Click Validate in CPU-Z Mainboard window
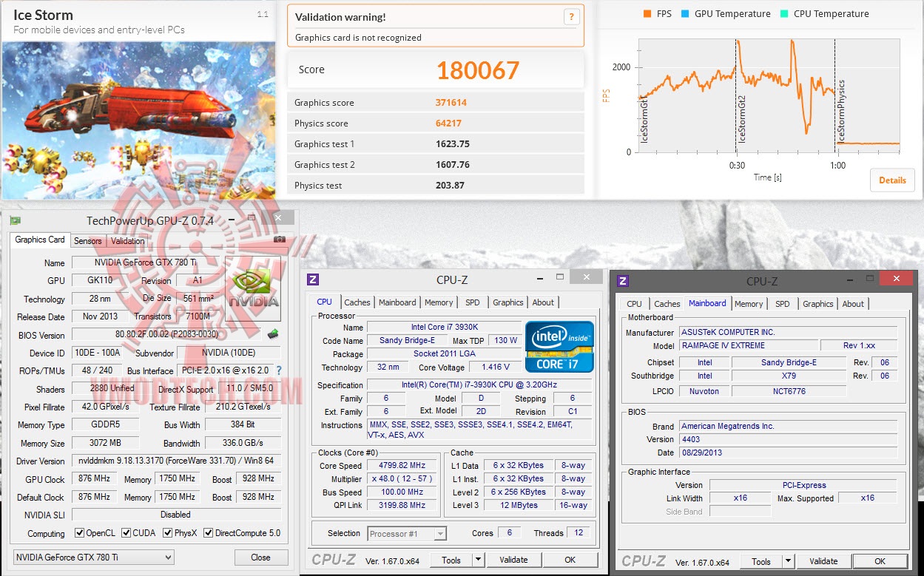The width and height of the screenshot is (924, 576). coord(823,562)
